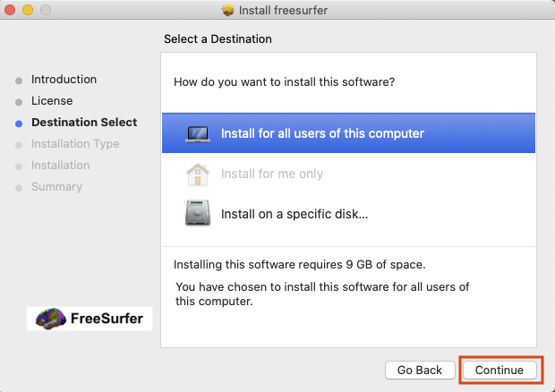Choose "Install on a specific disk..." option
The width and height of the screenshot is (555, 392).
[295, 214]
